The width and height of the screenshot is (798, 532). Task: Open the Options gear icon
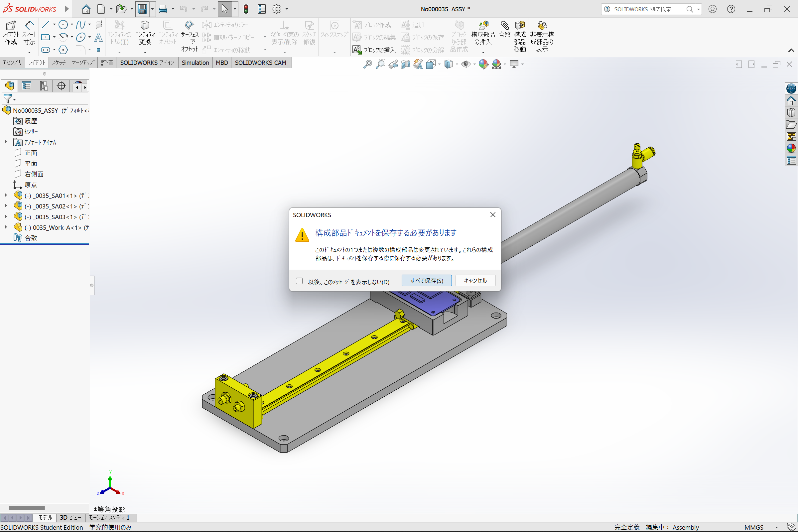click(277, 9)
